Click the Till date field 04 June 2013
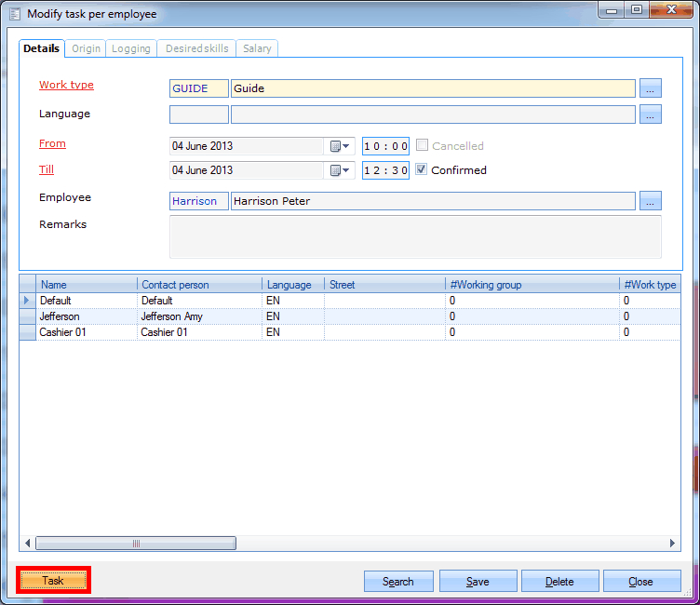Image resolution: width=700 pixels, height=605 pixels. [x=247, y=170]
